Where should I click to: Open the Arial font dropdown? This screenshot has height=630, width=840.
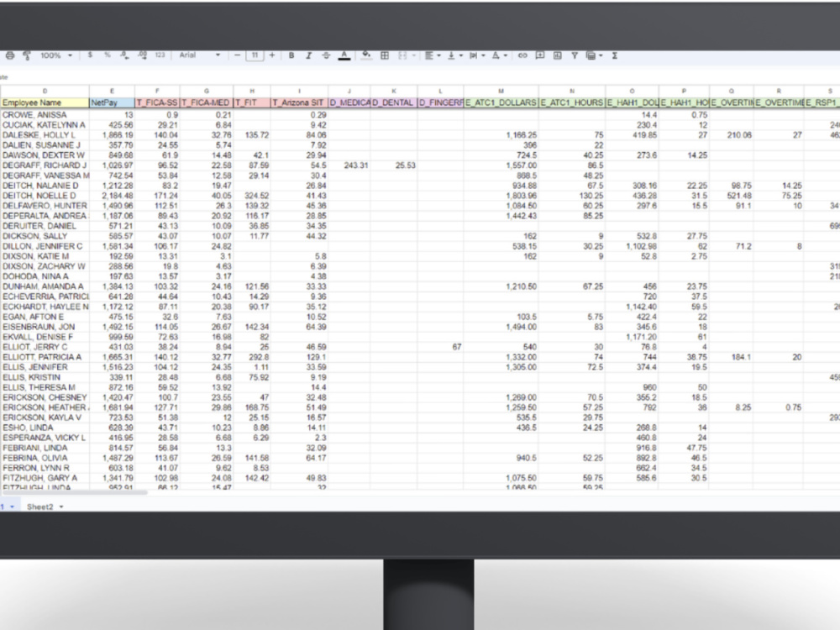coord(199,55)
